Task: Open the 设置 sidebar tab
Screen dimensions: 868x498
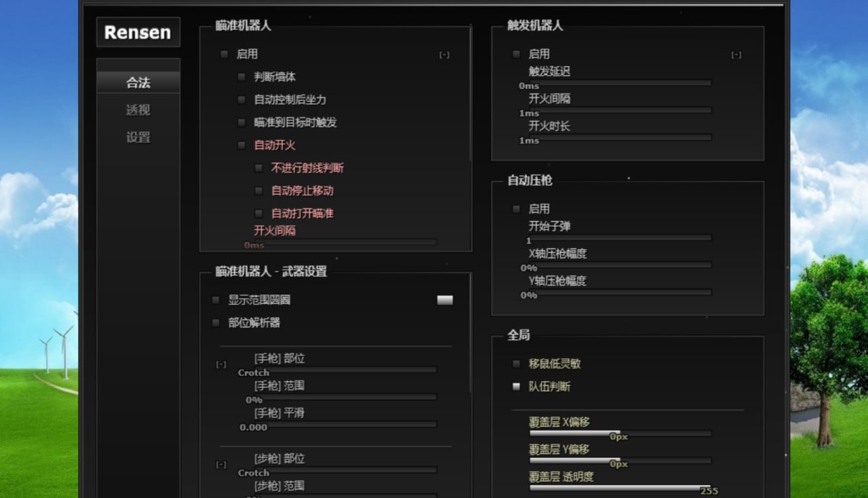Action: 138,137
